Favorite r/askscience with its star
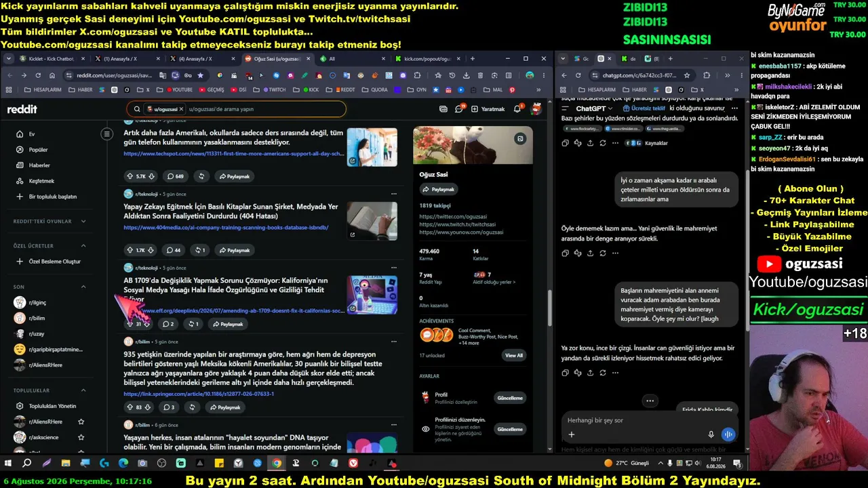 81,437
